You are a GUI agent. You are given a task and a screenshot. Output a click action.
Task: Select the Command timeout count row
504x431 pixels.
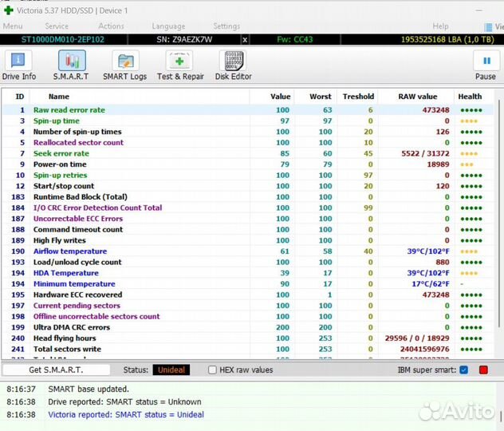[x=247, y=230]
